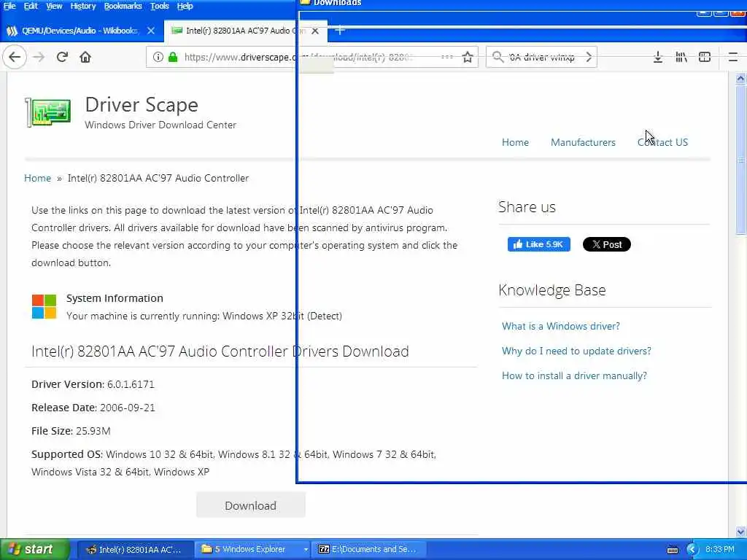Click the keyboard icon in system tray
Screen dimensions: 747x560
click(672, 550)
